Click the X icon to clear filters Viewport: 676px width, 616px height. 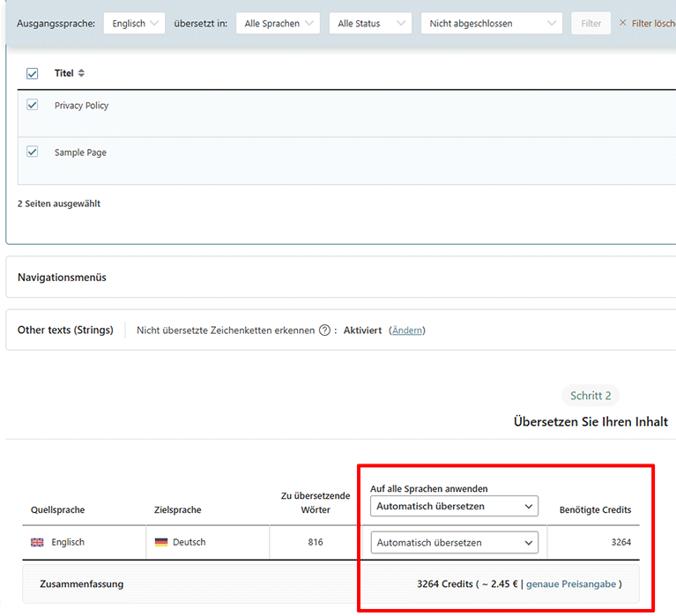click(x=623, y=23)
